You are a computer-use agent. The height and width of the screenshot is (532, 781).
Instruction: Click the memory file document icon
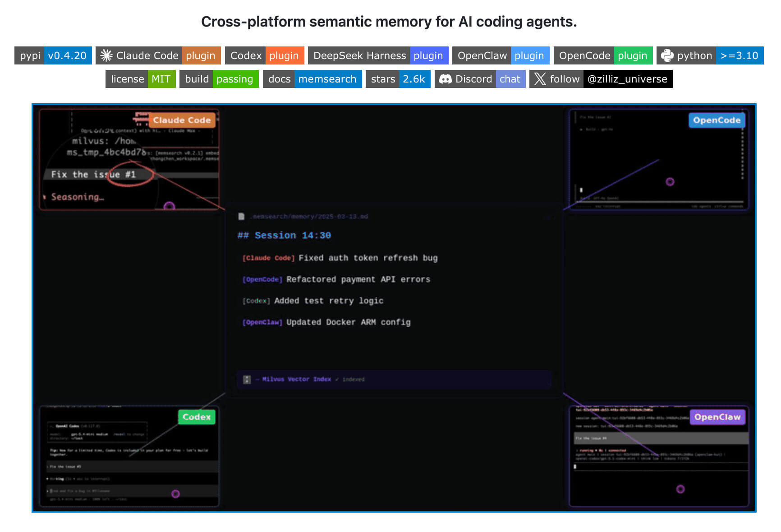click(241, 216)
